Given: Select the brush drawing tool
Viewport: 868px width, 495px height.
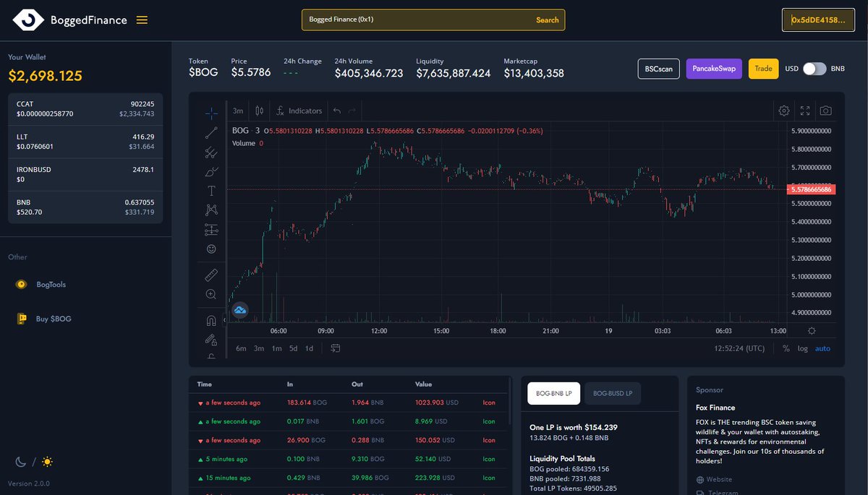Looking at the screenshot, I should pyautogui.click(x=211, y=171).
